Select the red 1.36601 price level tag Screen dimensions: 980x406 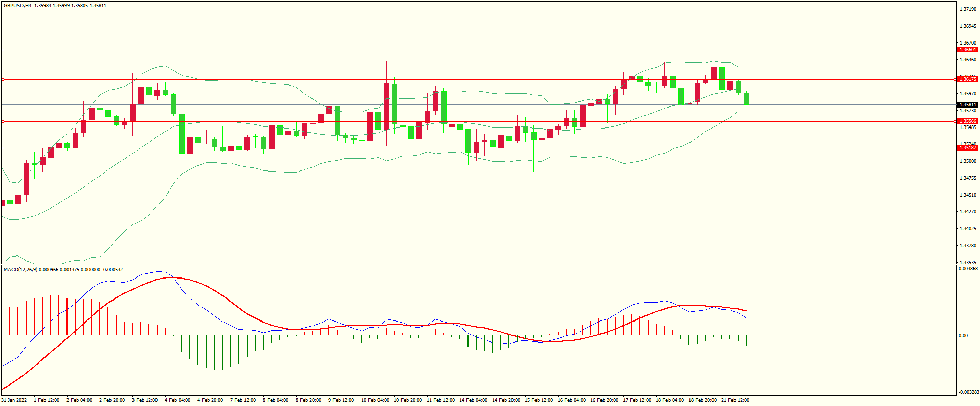tap(968, 50)
